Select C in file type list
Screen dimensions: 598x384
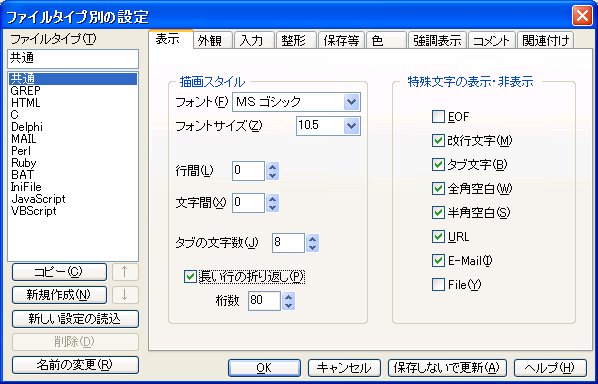[73, 115]
